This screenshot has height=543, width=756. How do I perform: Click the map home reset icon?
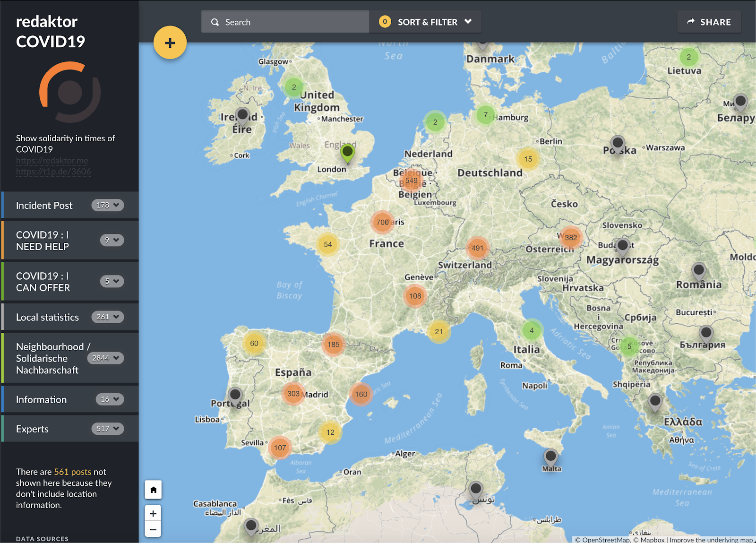point(153,490)
